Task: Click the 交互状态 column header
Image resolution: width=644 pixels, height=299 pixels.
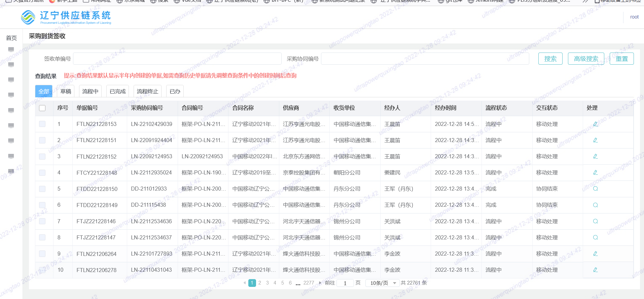Action: tap(547, 108)
